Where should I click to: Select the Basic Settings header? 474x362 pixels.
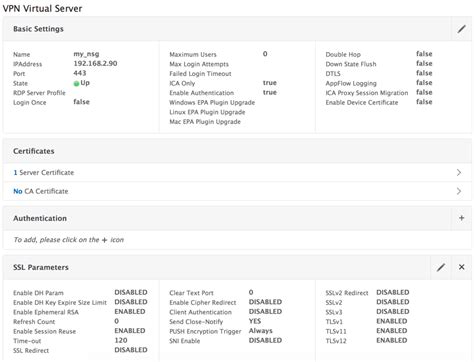click(x=38, y=29)
